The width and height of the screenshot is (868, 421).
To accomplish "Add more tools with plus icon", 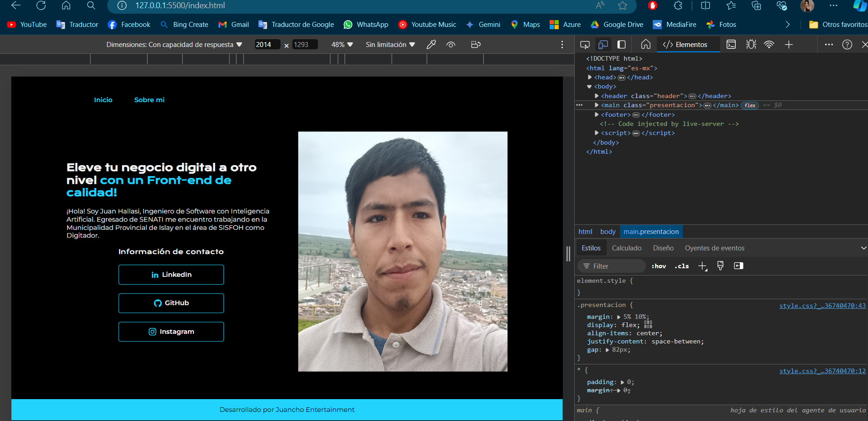I will 789,45.
